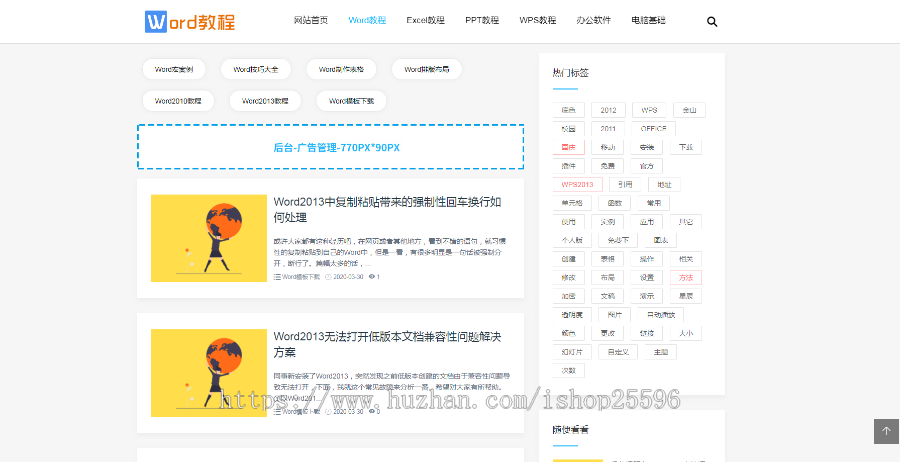Click the 幻灯片 hot tag
Screen dimensions: 900x462
click(x=572, y=351)
